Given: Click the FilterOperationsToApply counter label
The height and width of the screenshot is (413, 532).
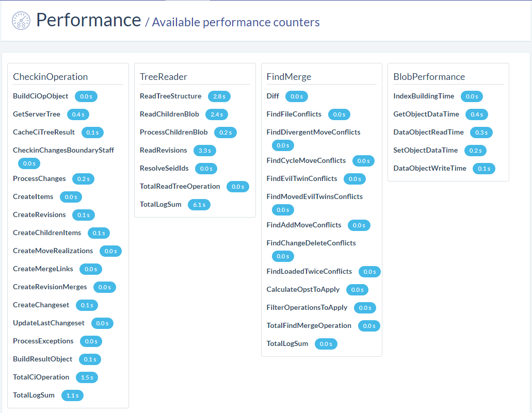Looking at the screenshot, I should pos(307,307).
